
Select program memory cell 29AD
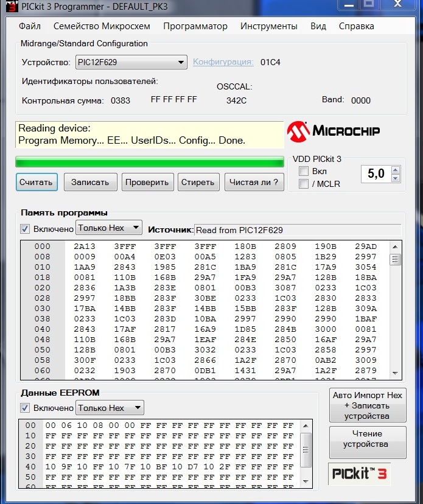(x=366, y=247)
